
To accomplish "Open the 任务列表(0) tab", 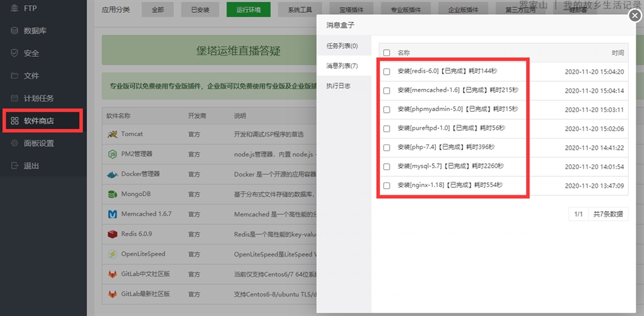I will point(344,46).
